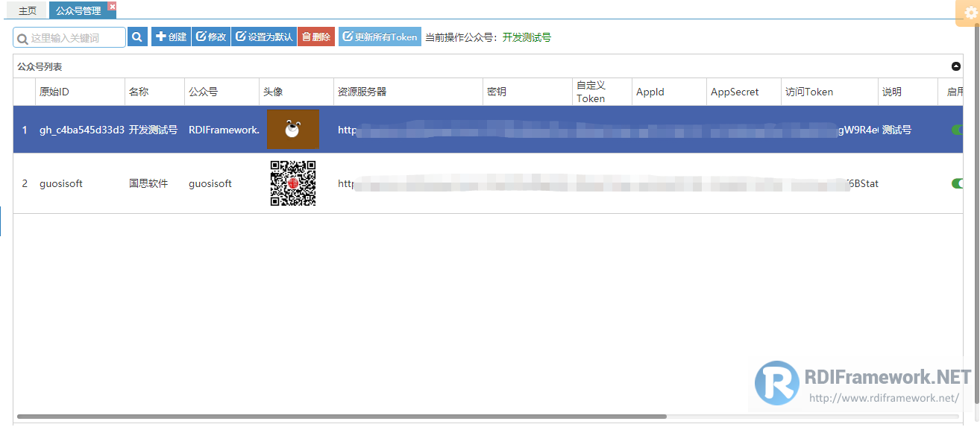This screenshot has height=427, width=980.
Task: Select the guosisoft original ID cell
Action: (80, 183)
